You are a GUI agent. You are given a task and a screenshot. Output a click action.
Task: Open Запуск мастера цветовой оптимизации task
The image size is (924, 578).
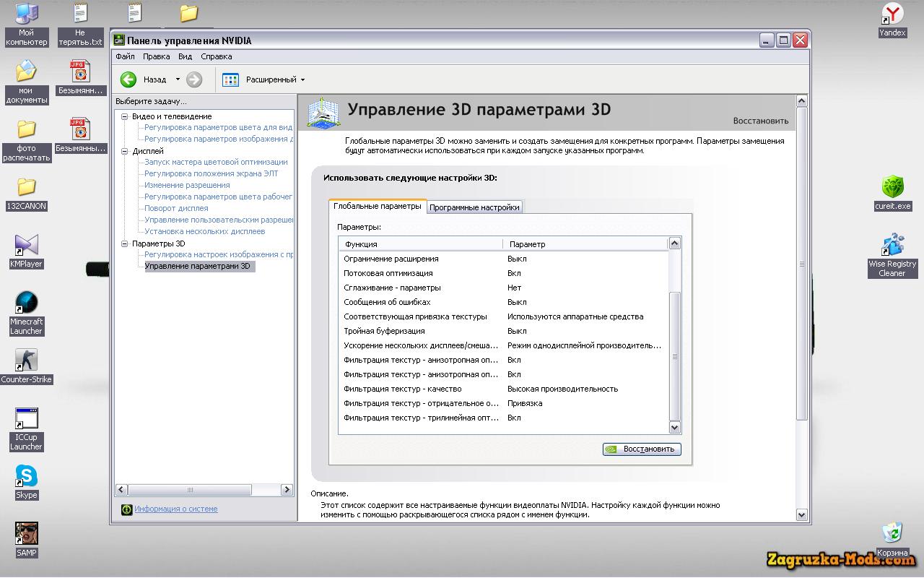pos(216,162)
